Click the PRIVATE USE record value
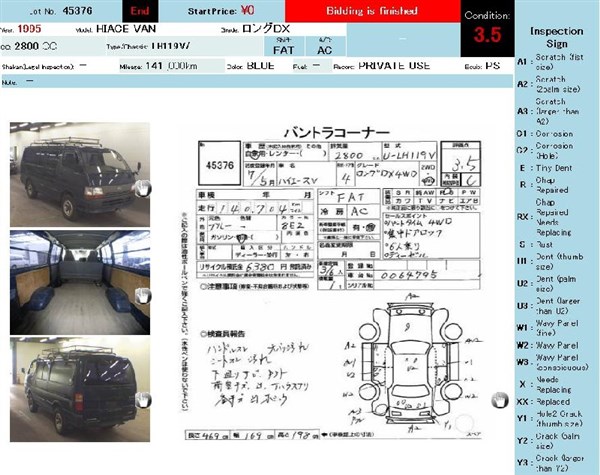600x475 pixels. [x=394, y=66]
